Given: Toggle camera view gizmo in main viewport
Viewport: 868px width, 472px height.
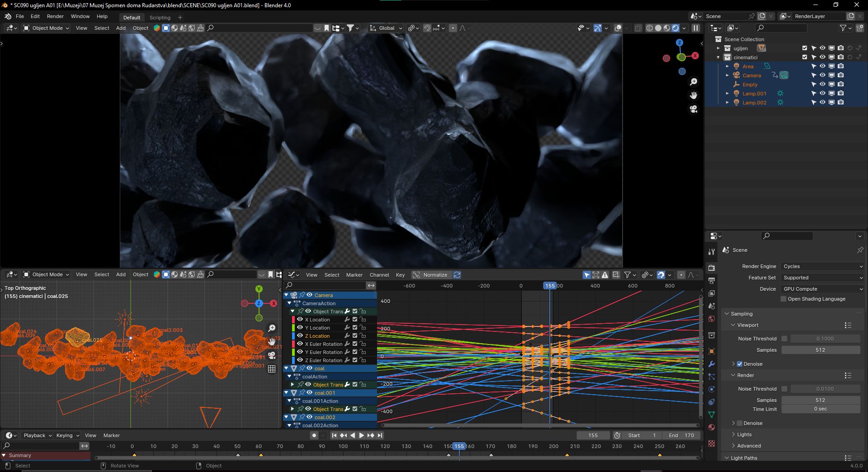Looking at the screenshot, I should click(693, 109).
